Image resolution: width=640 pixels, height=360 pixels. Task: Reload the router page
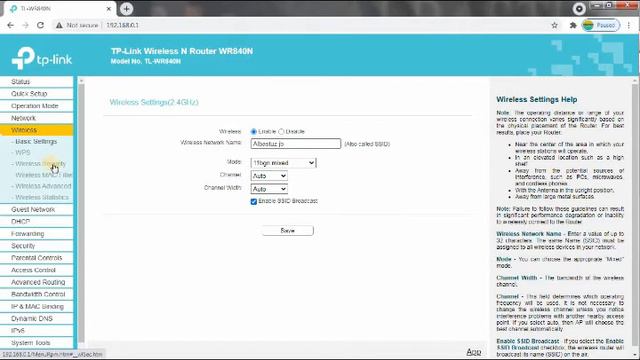tap(40, 25)
